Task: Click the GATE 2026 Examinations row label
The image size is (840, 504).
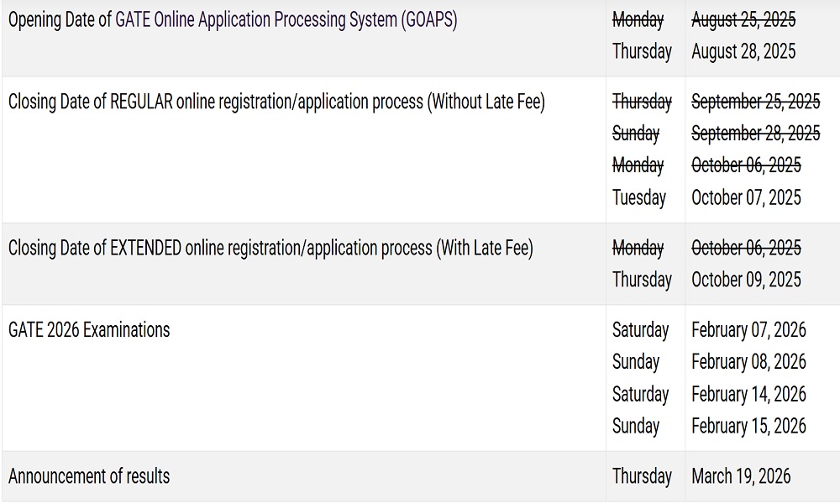Action: click(x=89, y=330)
